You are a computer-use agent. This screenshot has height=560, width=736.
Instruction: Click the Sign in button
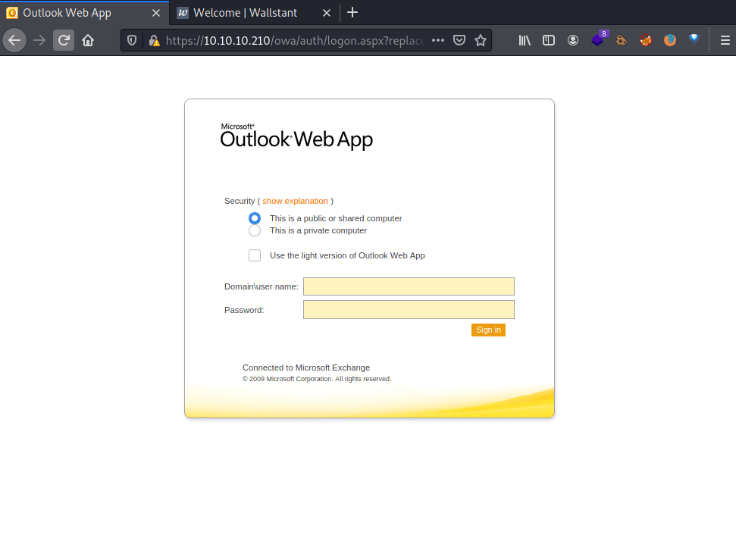[488, 330]
